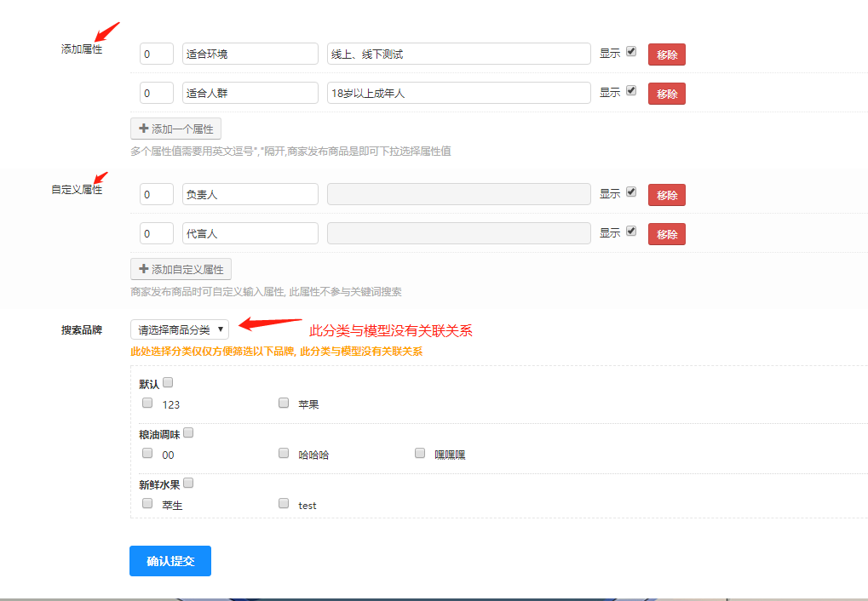Remove the 代言人 custom attribute row
Image resolution: width=868 pixels, height=601 pixels.
pos(666,234)
